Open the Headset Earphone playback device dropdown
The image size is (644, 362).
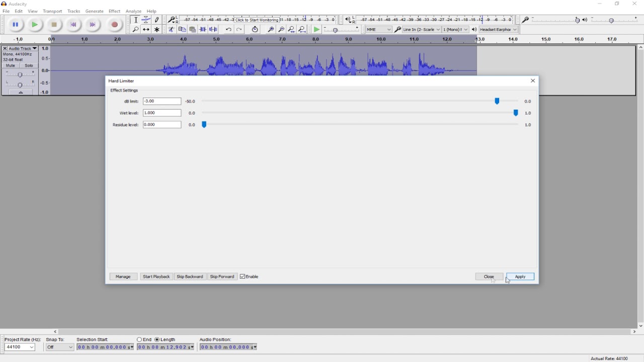(499, 30)
